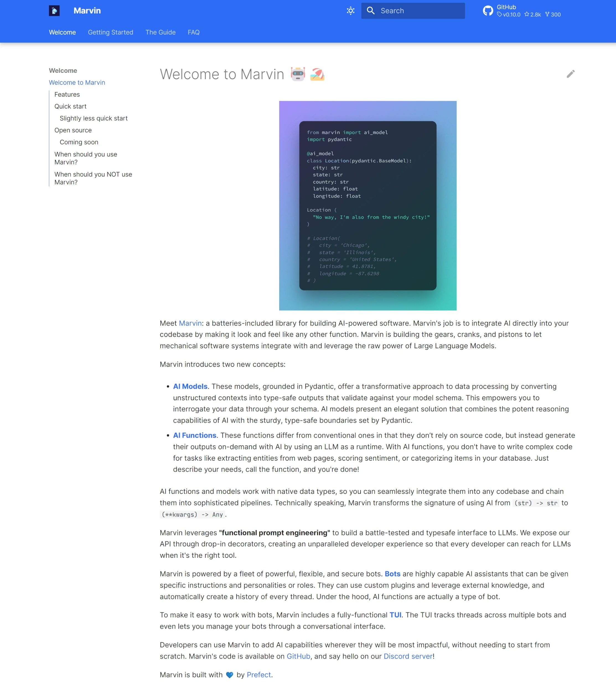Screen dimensions: 616x684
Task: Click the robot emoji in title
Action: (x=298, y=74)
